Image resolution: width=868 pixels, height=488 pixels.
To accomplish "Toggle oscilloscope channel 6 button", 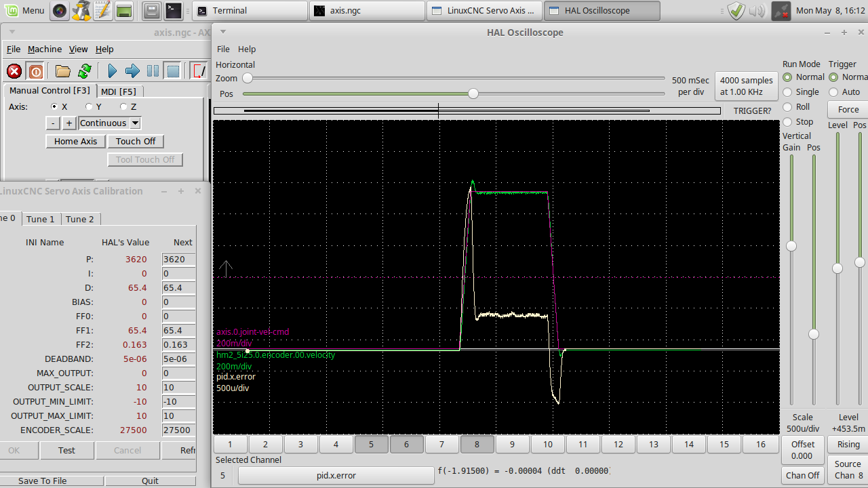I will click(406, 445).
